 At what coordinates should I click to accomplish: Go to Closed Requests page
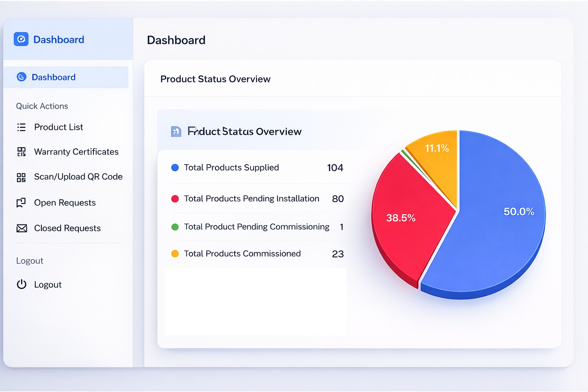[x=67, y=228]
